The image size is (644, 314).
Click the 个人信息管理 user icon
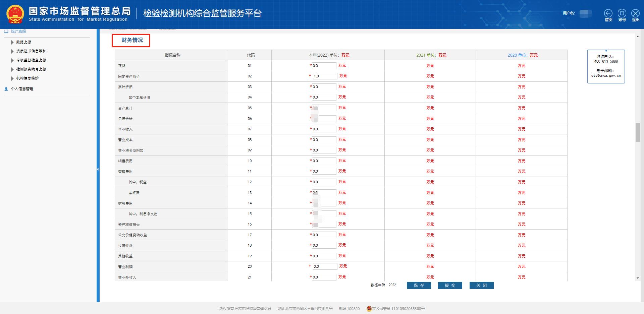click(x=6, y=89)
